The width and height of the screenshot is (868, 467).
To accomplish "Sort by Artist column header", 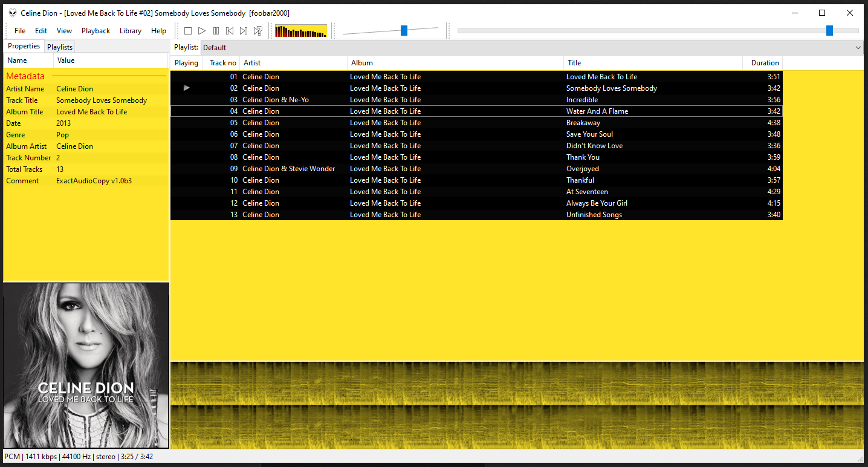I will (x=294, y=63).
